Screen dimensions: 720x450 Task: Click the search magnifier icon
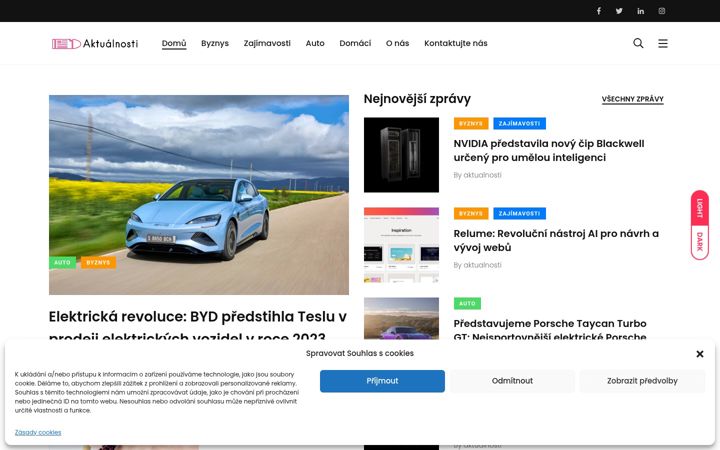[638, 43]
